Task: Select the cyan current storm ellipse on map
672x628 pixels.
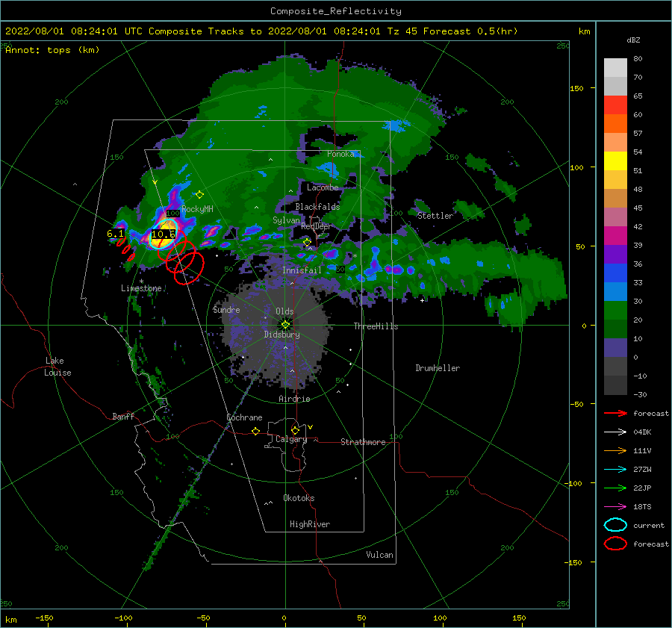Action: tap(164, 234)
